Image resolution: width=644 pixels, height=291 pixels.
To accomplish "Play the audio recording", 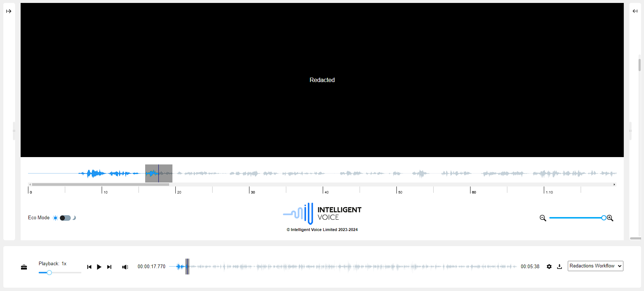I will pyautogui.click(x=99, y=267).
